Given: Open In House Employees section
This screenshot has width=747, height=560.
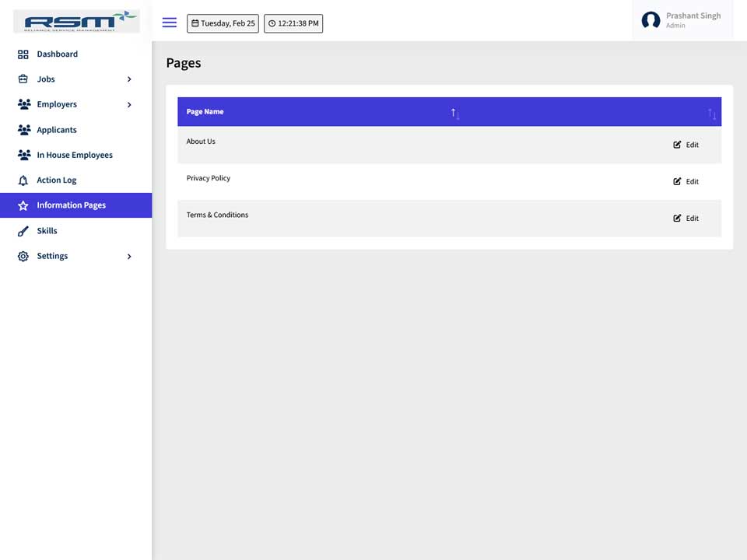Looking at the screenshot, I should (75, 155).
